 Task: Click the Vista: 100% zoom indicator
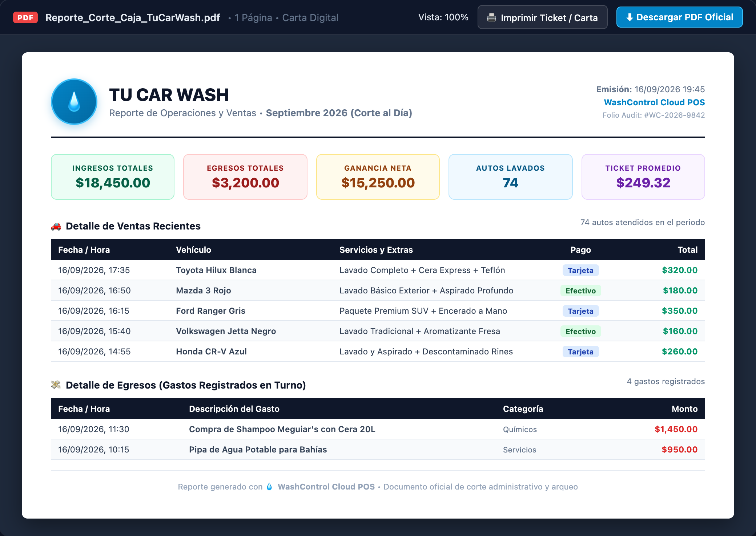[x=443, y=17]
